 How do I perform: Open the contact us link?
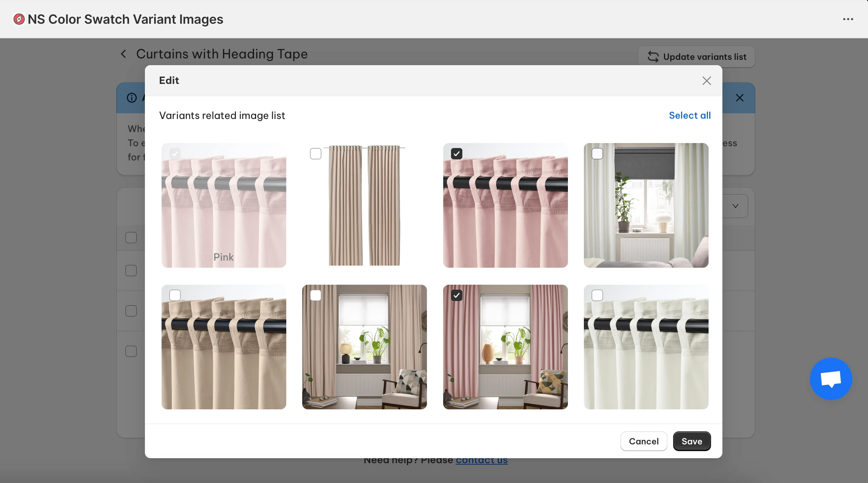pos(481,460)
